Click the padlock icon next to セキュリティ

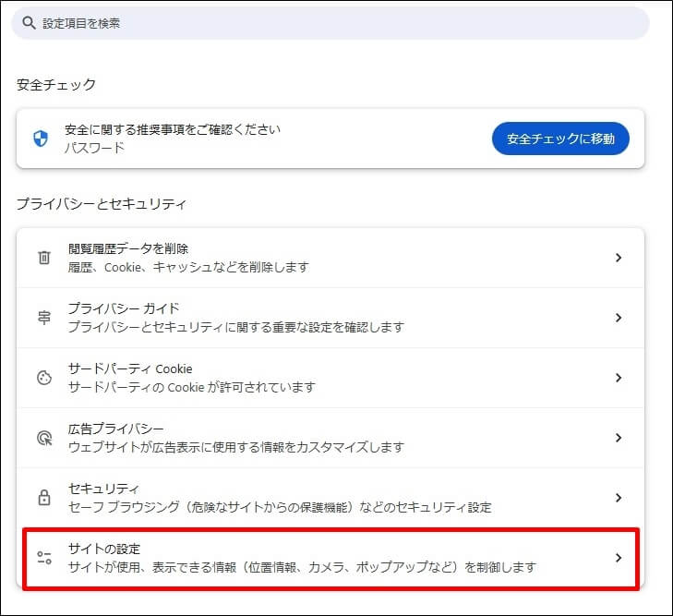43,498
